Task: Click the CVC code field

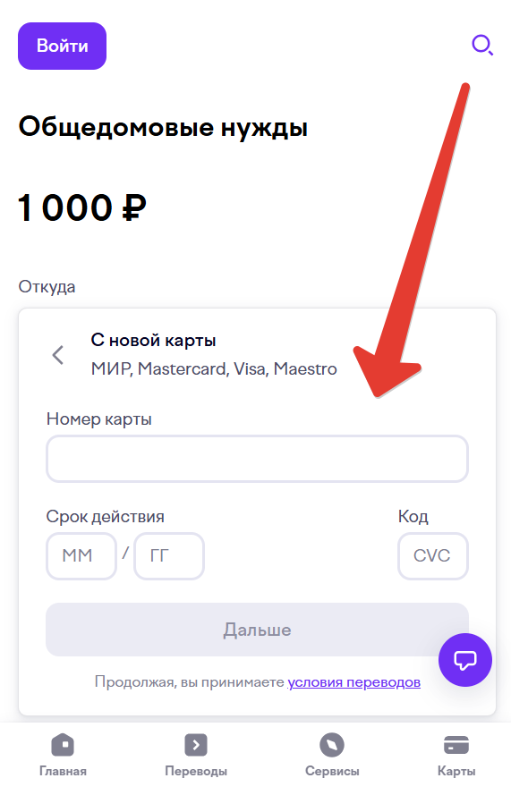Action: [433, 555]
